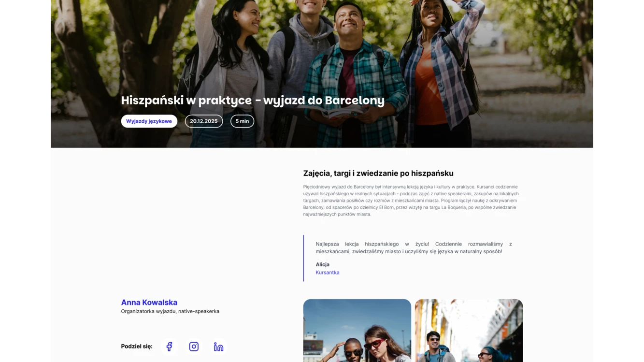Click the rightmost social icon in share row

[218, 346]
